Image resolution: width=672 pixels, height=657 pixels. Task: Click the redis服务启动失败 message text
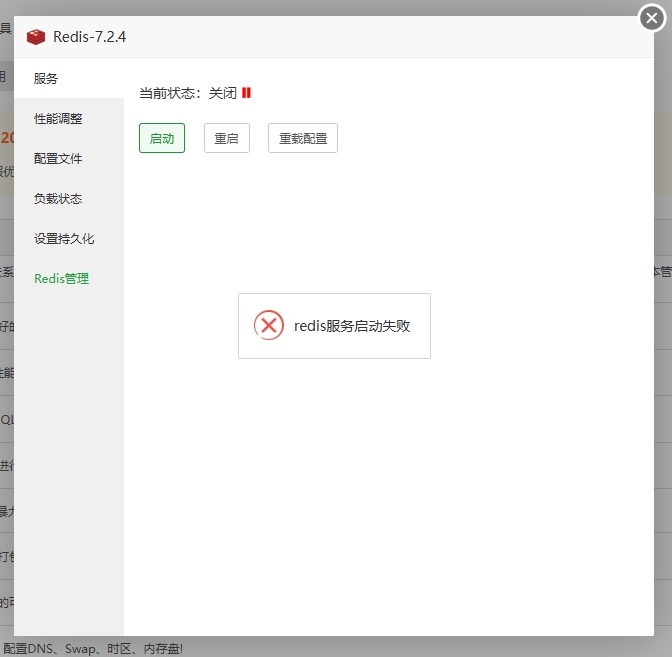click(x=352, y=326)
